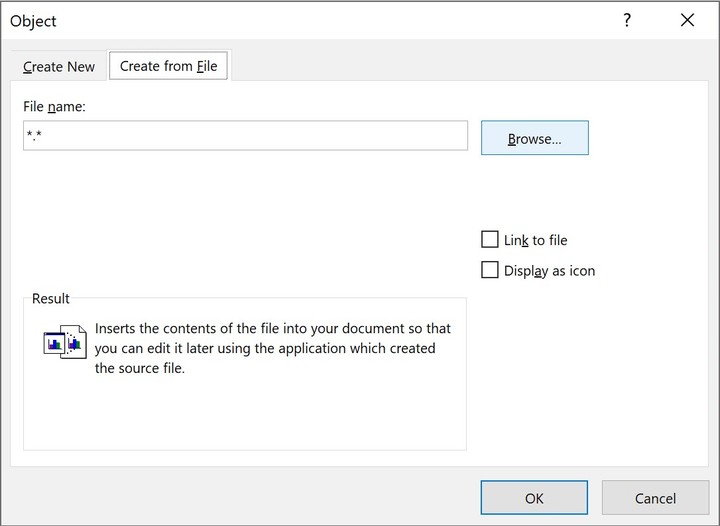Confirm the dialog with OK
Image resolution: width=720 pixels, height=526 pixels.
pyautogui.click(x=534, y=498)
